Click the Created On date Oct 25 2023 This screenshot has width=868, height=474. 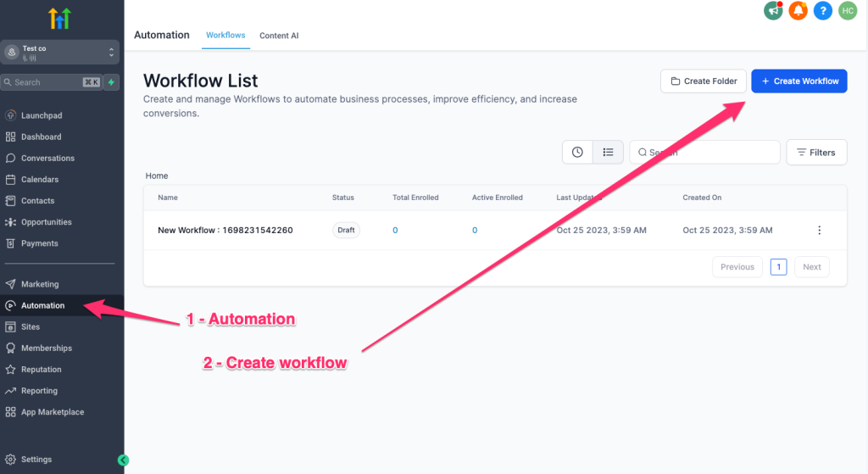coord(727,230)
